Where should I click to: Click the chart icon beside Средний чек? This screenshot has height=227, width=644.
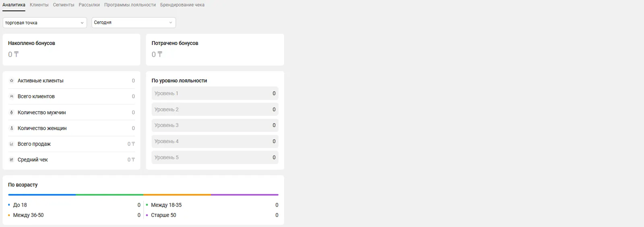pos(12,160)
